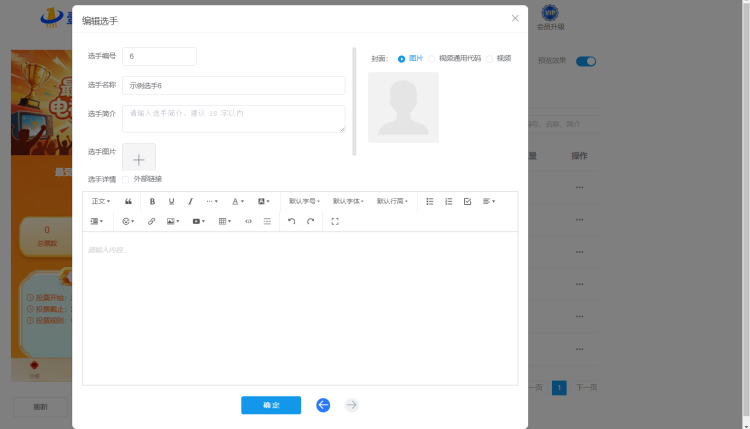Open the emoji picker dropdown
Screen dimensions: 750x429
(x=128, y=221)
